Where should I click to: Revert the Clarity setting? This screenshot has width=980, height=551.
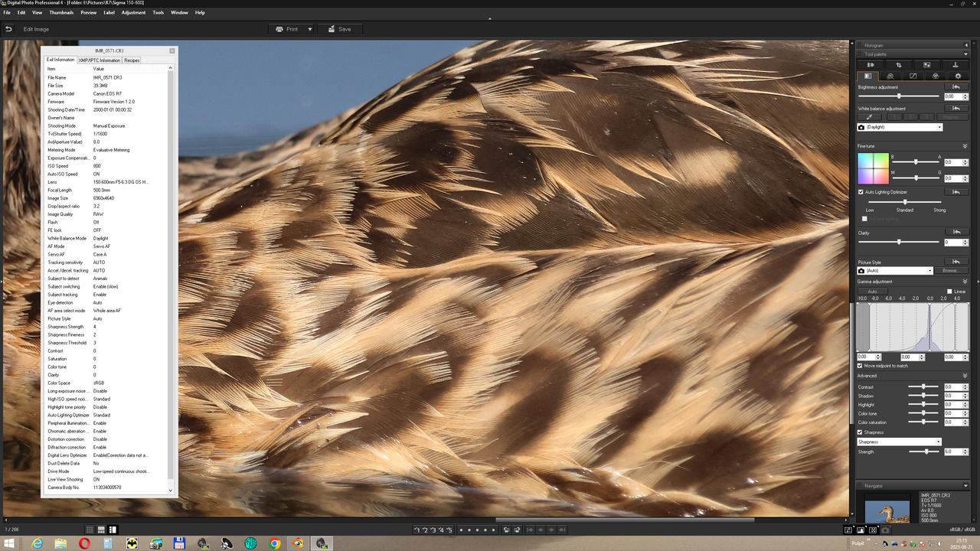955,232
